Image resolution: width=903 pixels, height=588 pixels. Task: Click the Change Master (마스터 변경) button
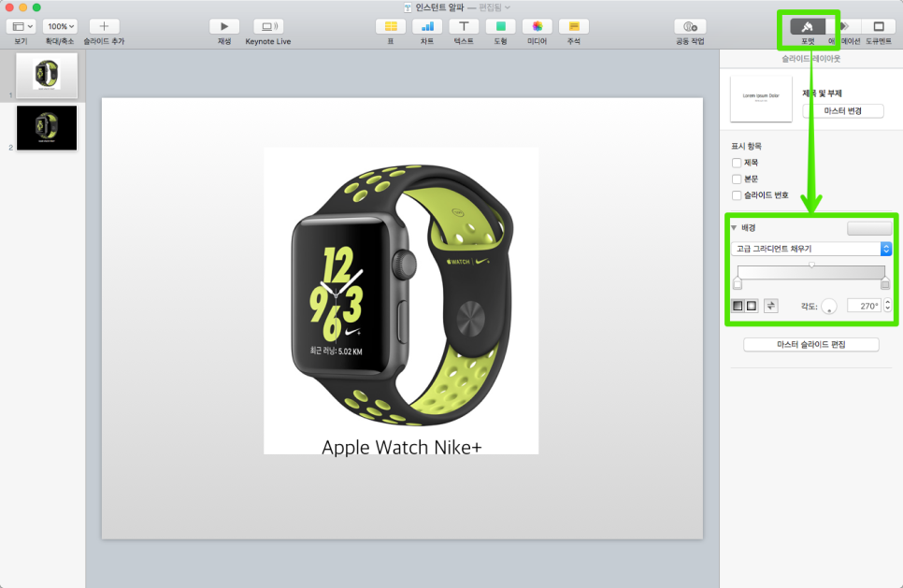click(x=842, y=111)
